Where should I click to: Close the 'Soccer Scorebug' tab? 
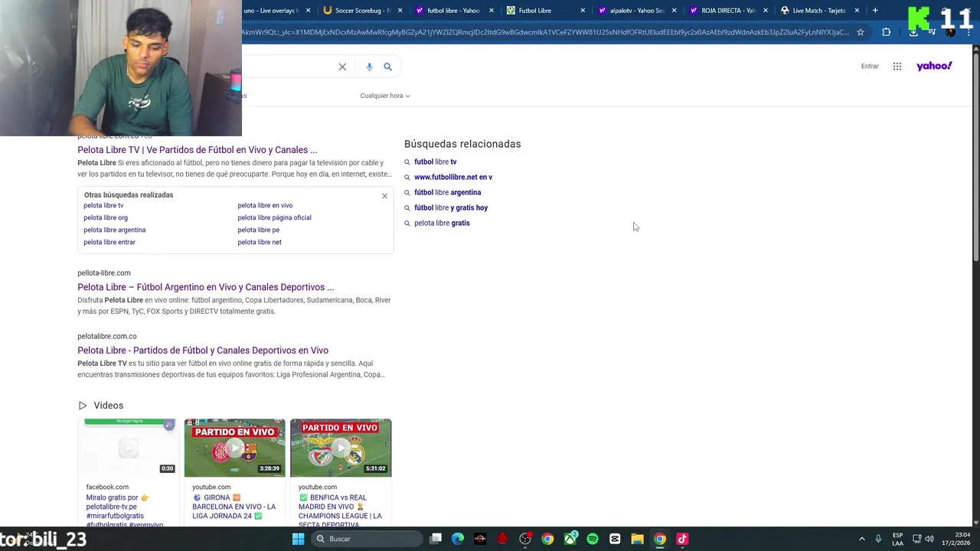[x=400, y=11]
